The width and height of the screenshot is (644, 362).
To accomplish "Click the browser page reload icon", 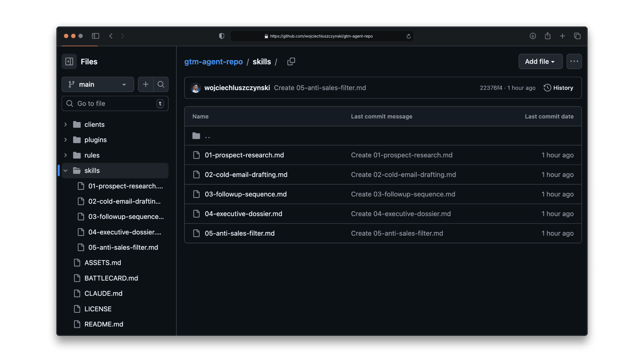I will tap(409, 36).
